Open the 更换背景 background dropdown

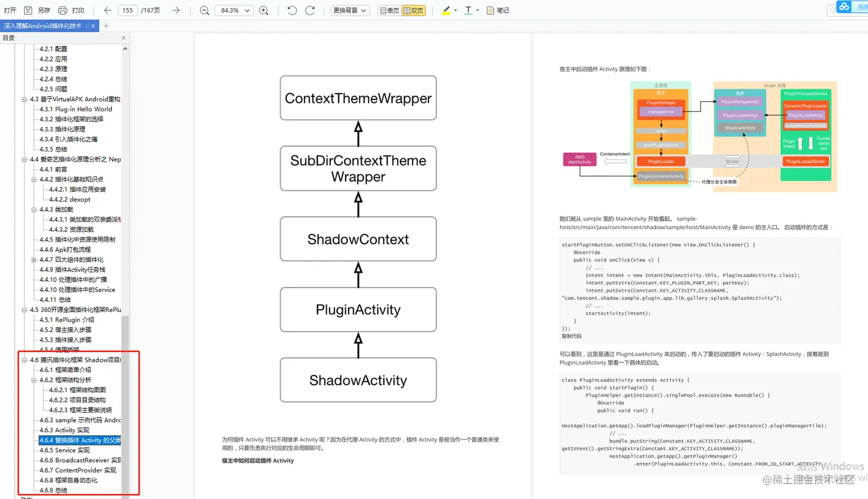[350, 10]
